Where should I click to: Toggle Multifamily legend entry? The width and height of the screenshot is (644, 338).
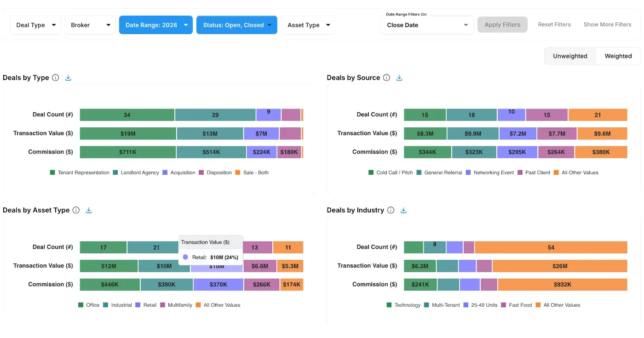[176, 305]
